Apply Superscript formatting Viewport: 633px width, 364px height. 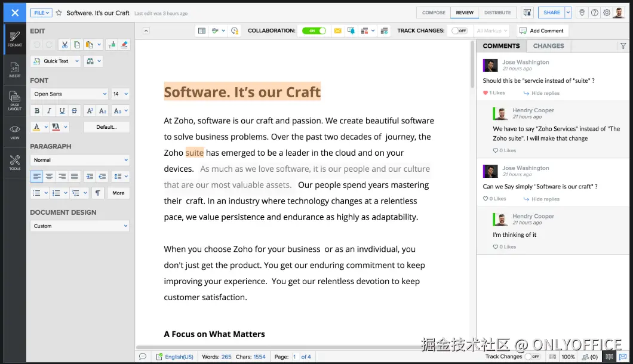pyautogui.click(x=90, y=110)
